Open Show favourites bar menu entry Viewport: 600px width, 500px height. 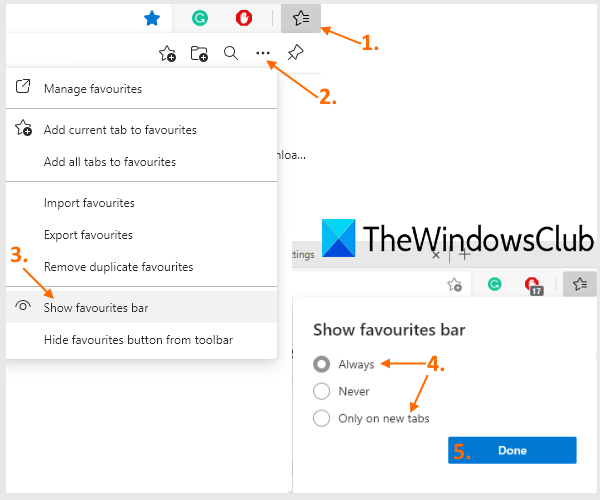coord(141,307)
